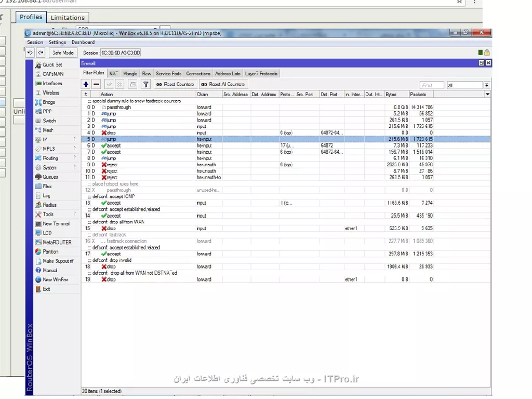Image resolution: width=532 pixels, height=399 pixels.
Task: Click the filter funnel icon
Action: [x=145, y=85]
